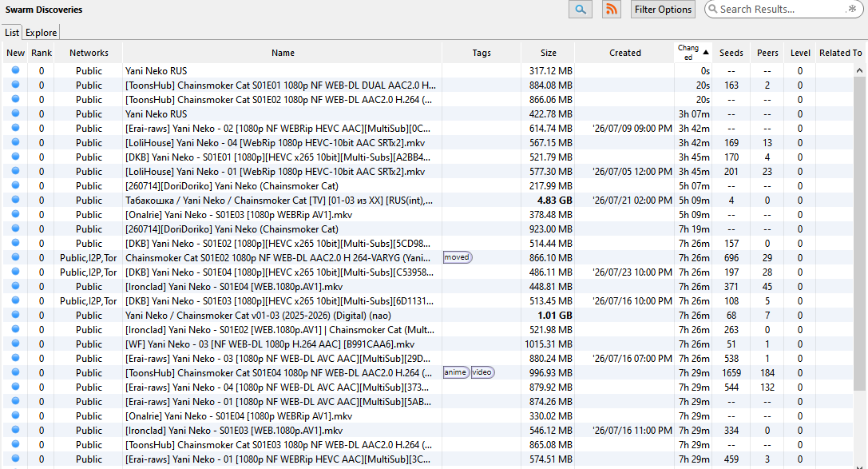Sort by the Related To column header
Screen dimensions: 868x469
tap(840, 53)
